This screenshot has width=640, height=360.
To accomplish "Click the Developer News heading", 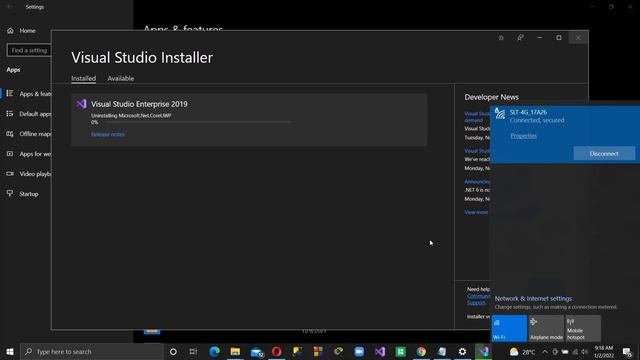I will (x=491, y=97).
